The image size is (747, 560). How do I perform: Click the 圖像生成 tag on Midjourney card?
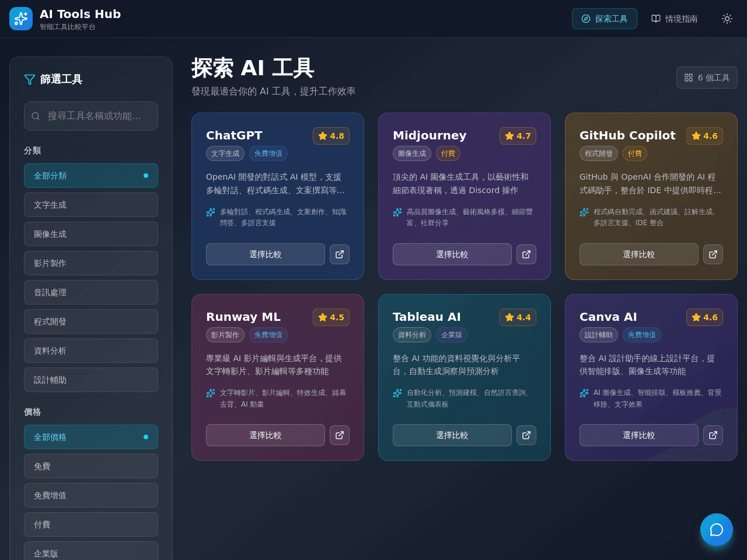412,153
